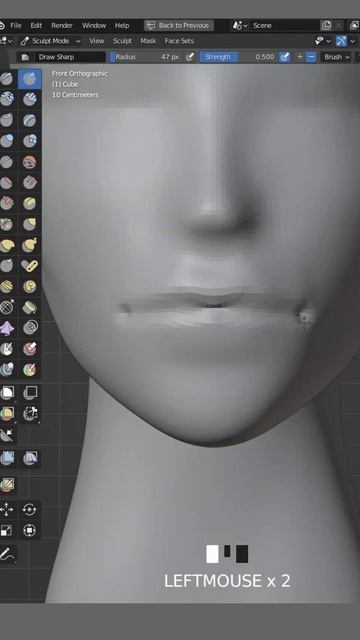Select the Smooth brush tool
Image resolution: width=360 pixels, height=640 pixels.
click(29, 162)
